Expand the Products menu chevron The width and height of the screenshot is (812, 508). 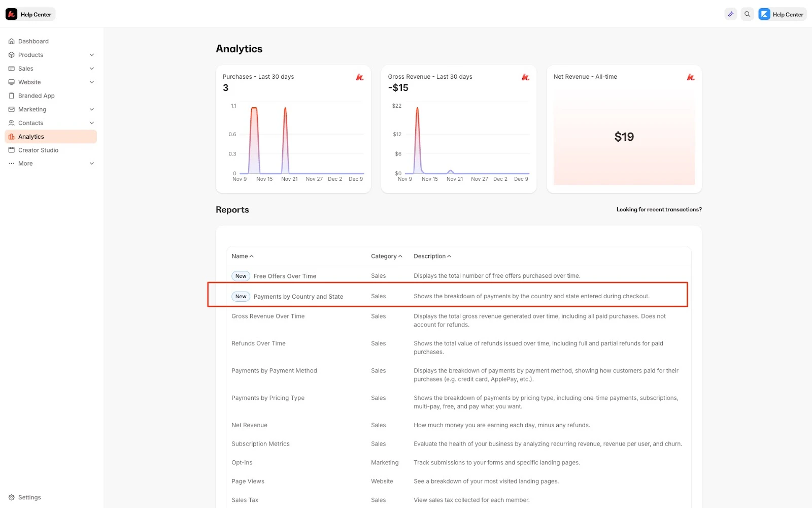point(92,55)
